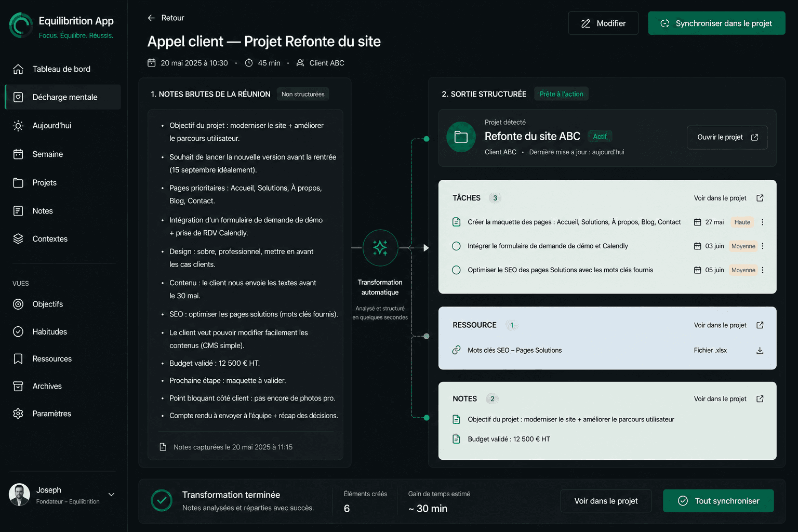
Task: Click the Objectifs target icon
Action: [x=18, y=304]
